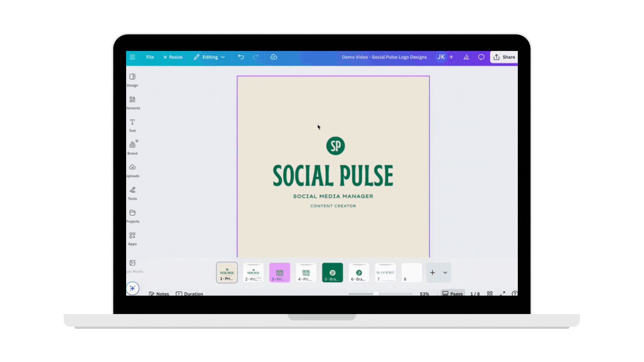
Task: Click the Share button
Action: [x=504, y=57]
